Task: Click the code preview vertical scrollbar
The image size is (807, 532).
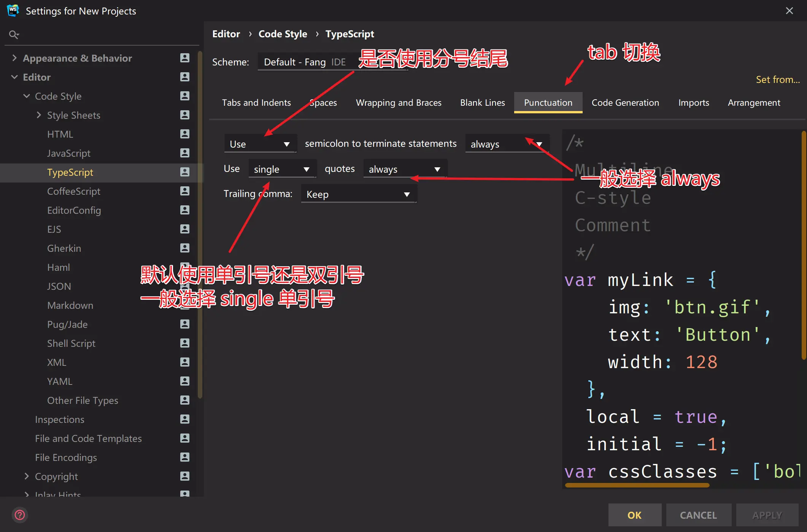Action: click(x=803, y=245)
